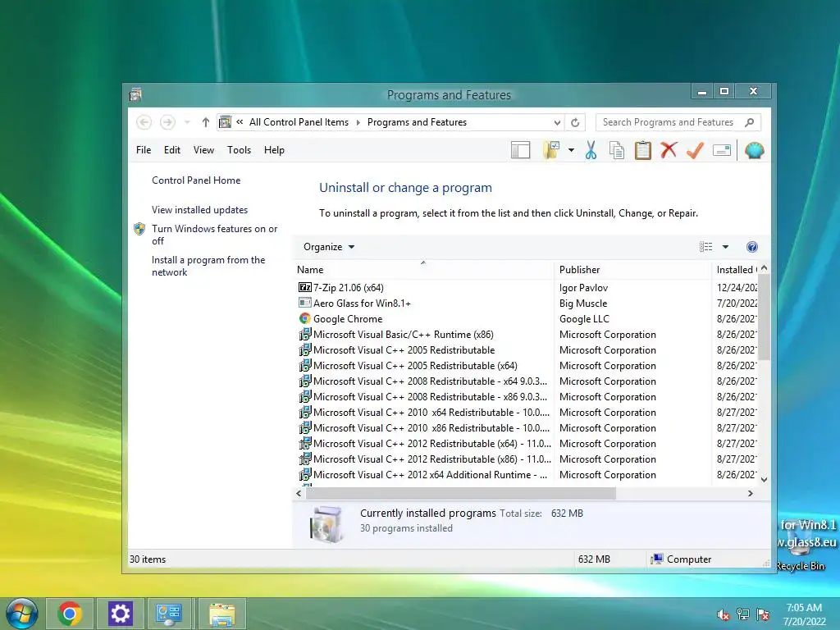
Task: Click Big Muscle publisher cell
Action: (583, 304)
